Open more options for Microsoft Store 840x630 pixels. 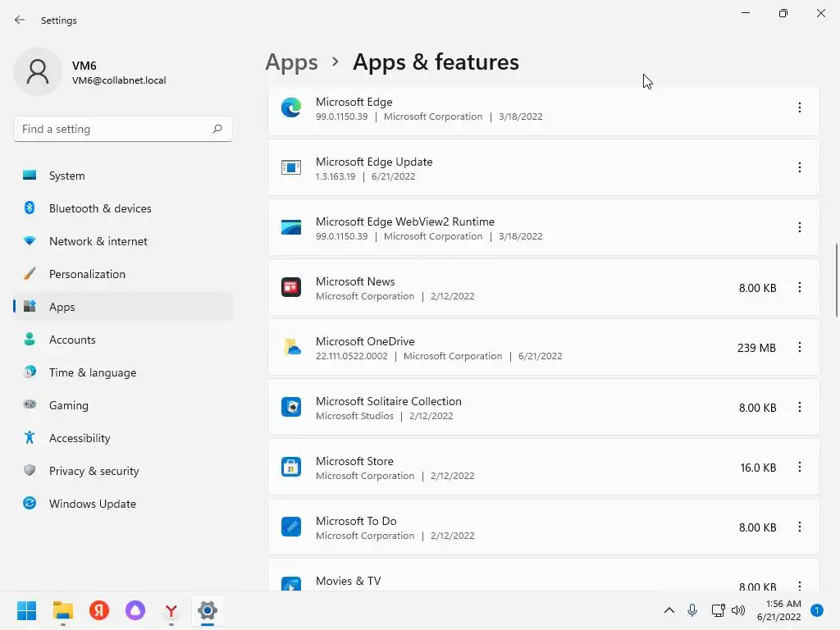[800, 468]
